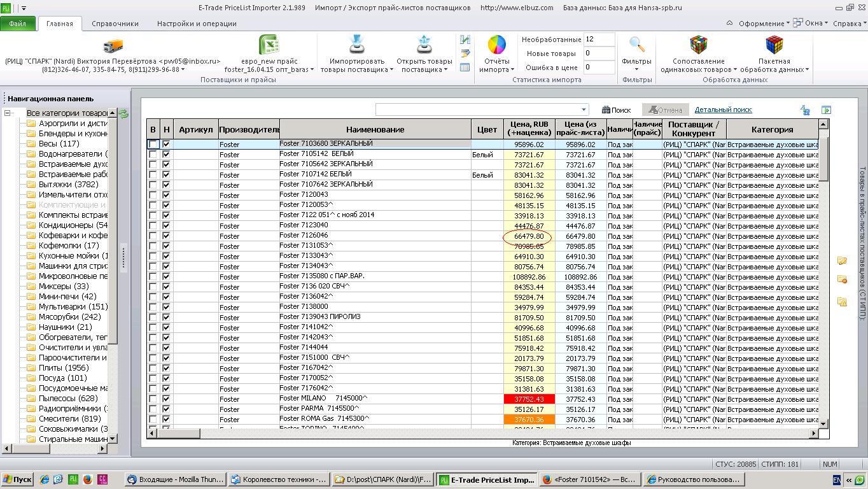The height and width of the screenshot is (489, 868).
Task: Click the Excel price list file icon
Action: [269, 45]
